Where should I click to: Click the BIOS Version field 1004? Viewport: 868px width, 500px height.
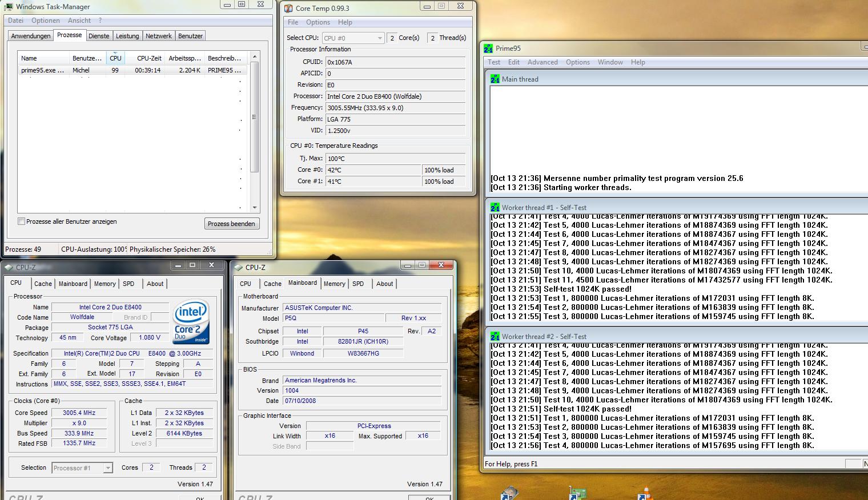point(362,390)
